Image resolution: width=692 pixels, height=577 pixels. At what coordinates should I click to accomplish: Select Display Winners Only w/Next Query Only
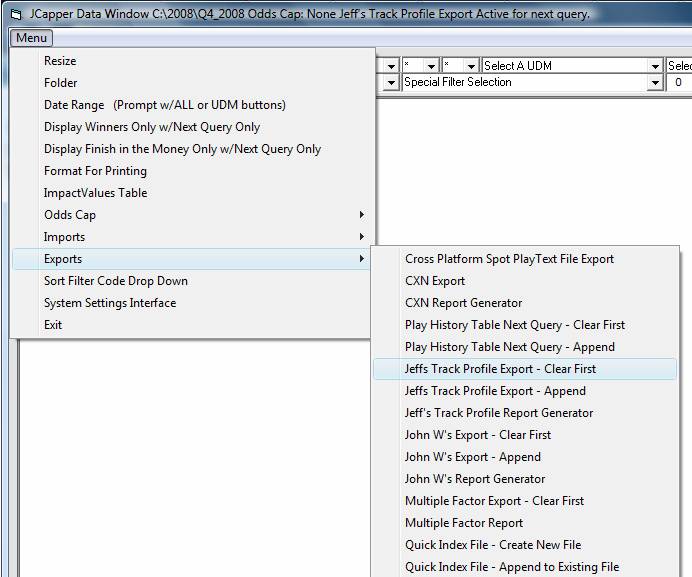[151, 127]
